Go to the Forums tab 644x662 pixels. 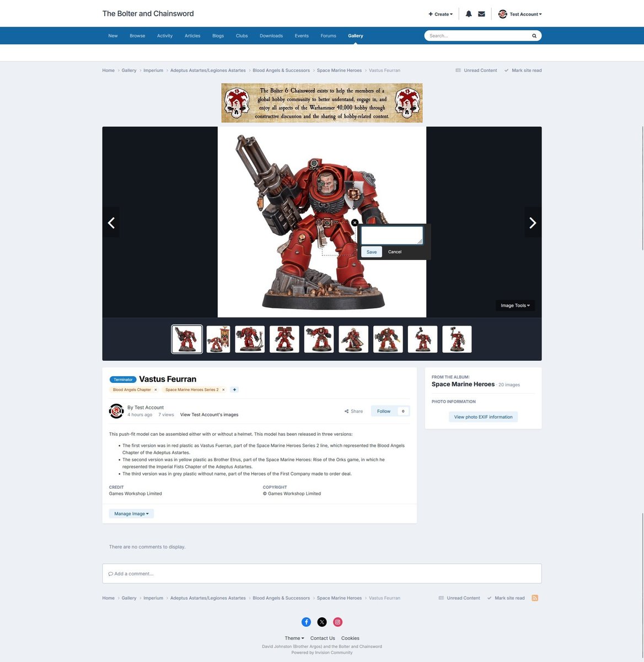click(329, 36)
